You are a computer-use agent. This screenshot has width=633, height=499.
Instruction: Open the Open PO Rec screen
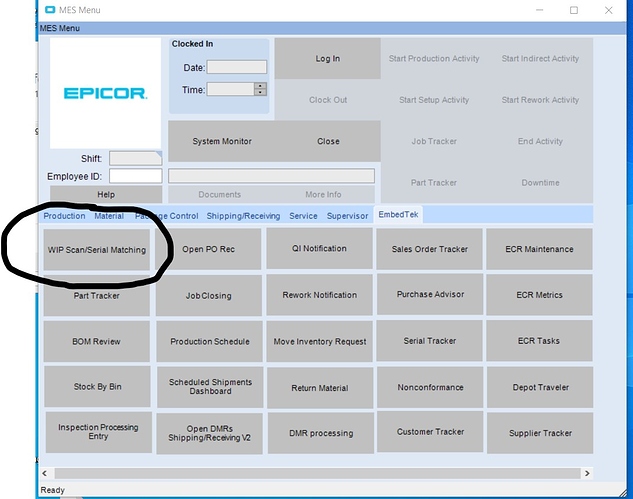[208, 249]
